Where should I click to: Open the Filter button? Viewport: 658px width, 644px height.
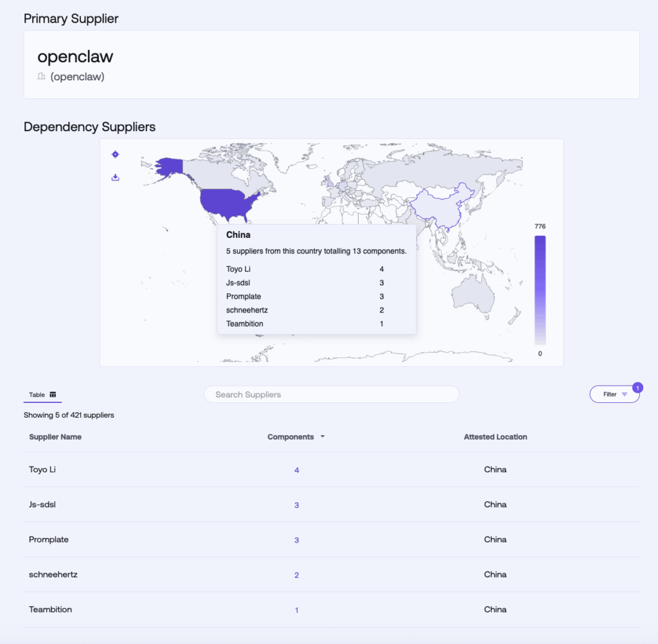point(614,394)
